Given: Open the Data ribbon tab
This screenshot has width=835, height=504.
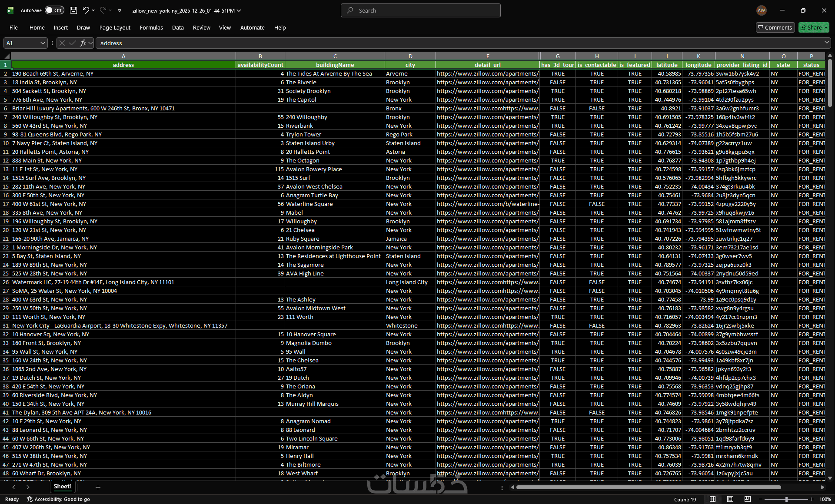Looking at the screenshot, I should pos(178,27).
